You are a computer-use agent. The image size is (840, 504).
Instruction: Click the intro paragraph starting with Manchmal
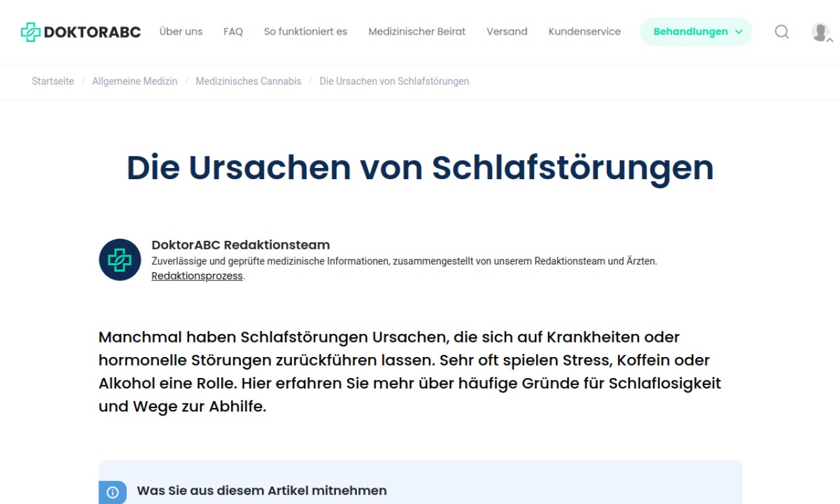pyautogui.click(x=410, y=371)
